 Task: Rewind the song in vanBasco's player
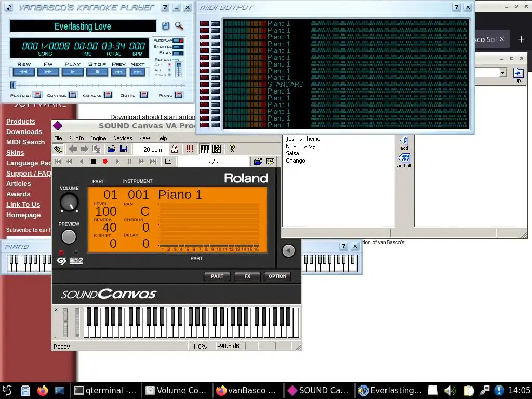(x=24, y=72)
